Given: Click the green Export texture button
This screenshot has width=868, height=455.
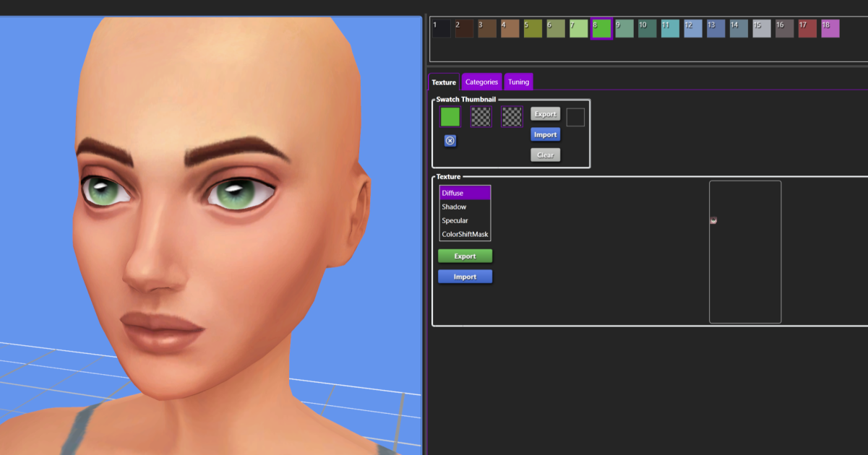Looking at the screenshot, I should pos(465,256).
